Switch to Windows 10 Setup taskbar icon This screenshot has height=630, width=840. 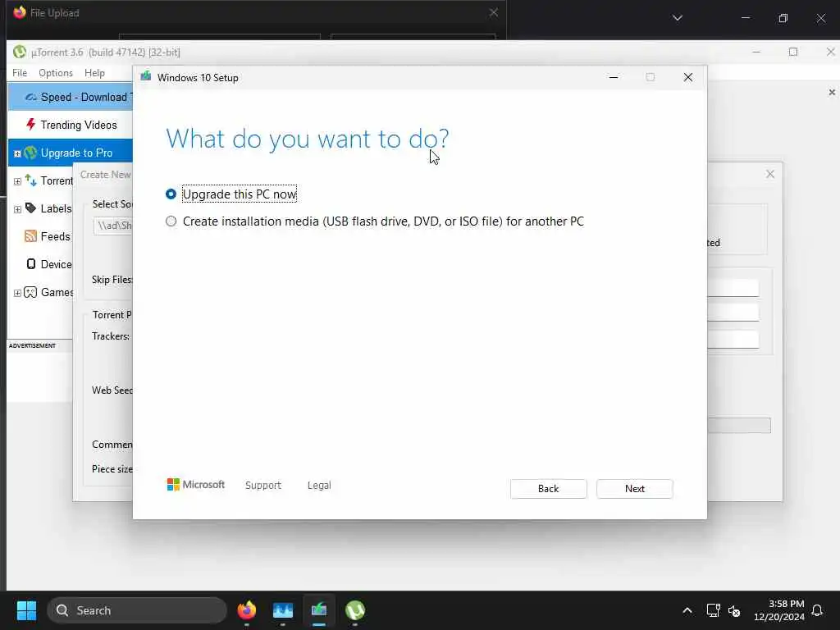[319, 610]
